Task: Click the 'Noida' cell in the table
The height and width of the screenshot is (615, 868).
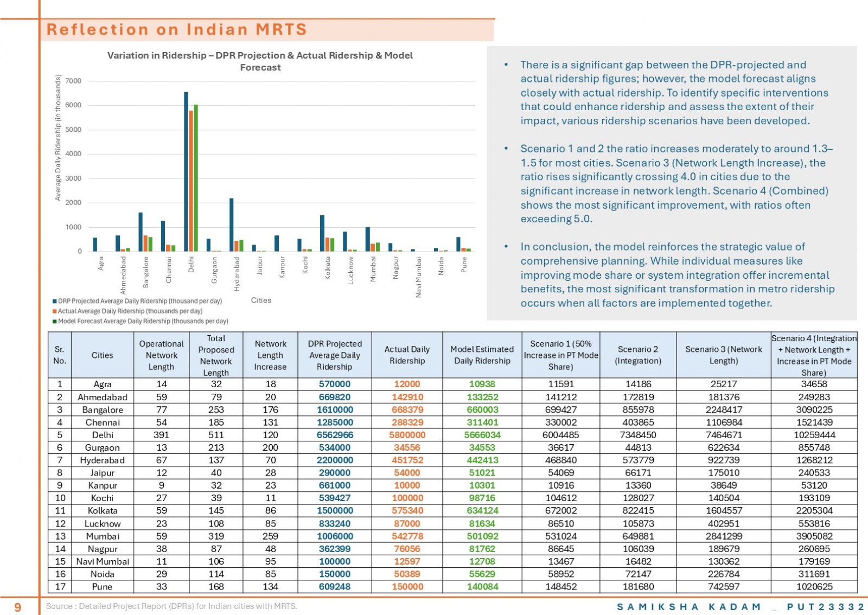Action: tap(103, 574)
